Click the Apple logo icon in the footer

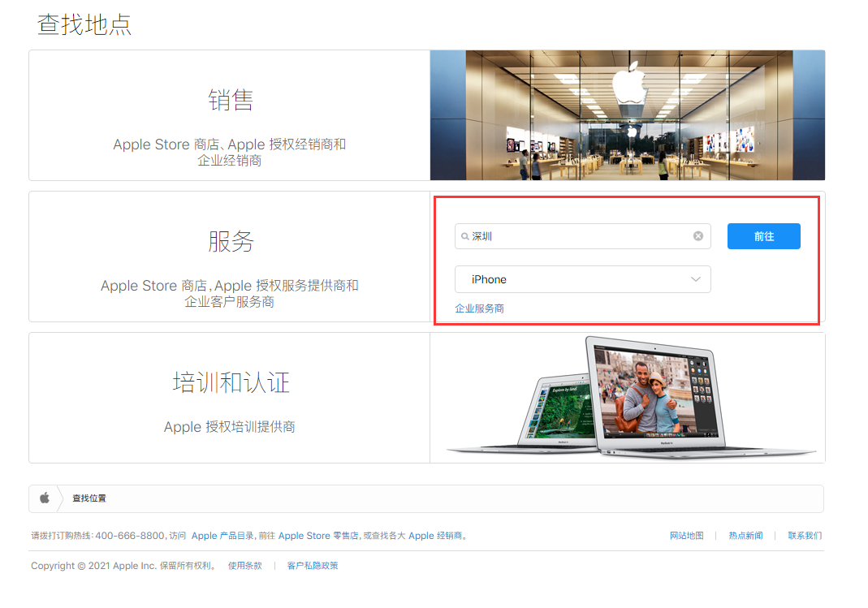(43, 498)
